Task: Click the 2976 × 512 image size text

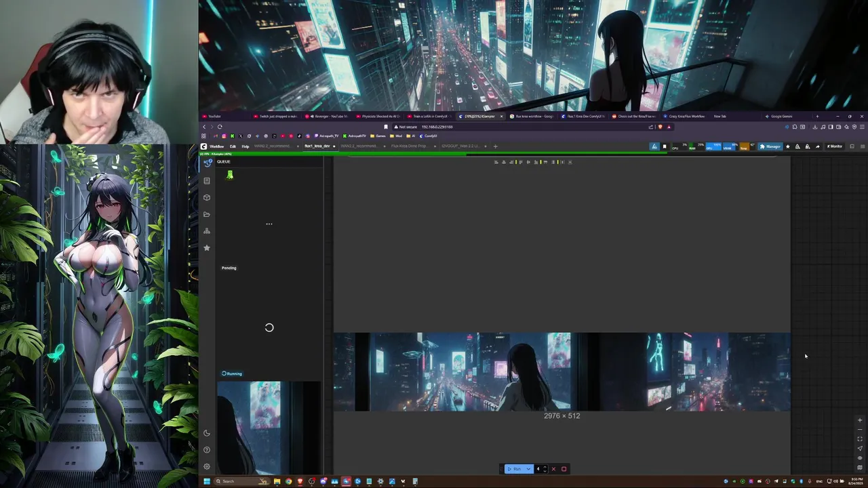Action: [x=561, y=415]
